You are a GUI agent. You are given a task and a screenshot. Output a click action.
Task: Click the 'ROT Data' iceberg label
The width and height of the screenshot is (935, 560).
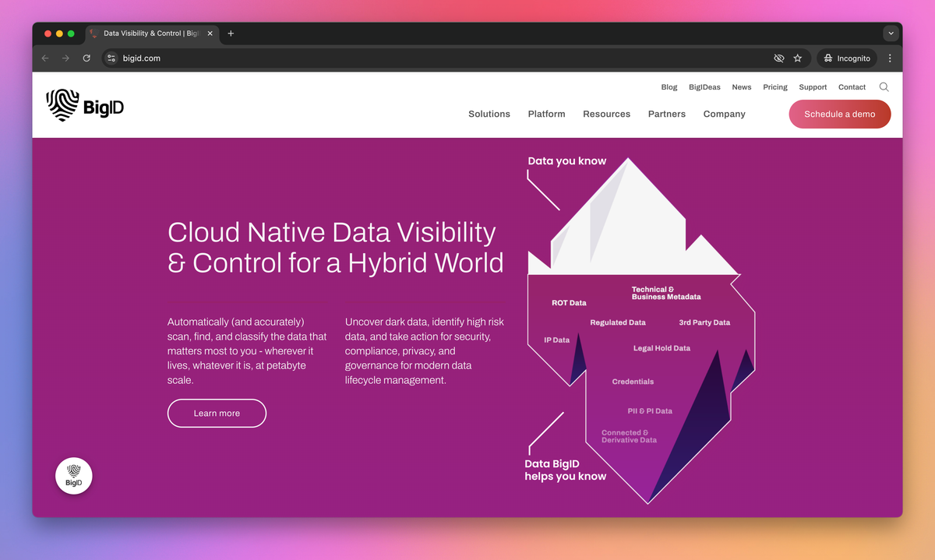pos(569,303)
